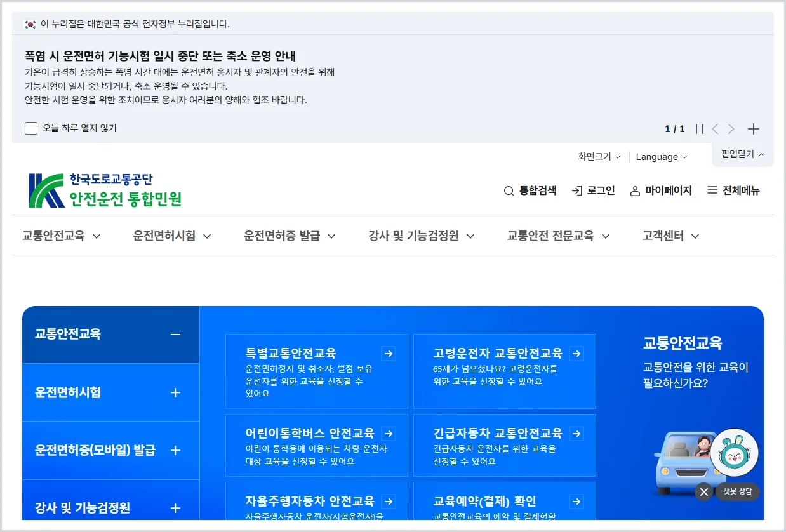Viewport: 786px width, 532px height.
Task: Open the 어린이통학버스 안전교육 card
Action: [x=317, y=446]
